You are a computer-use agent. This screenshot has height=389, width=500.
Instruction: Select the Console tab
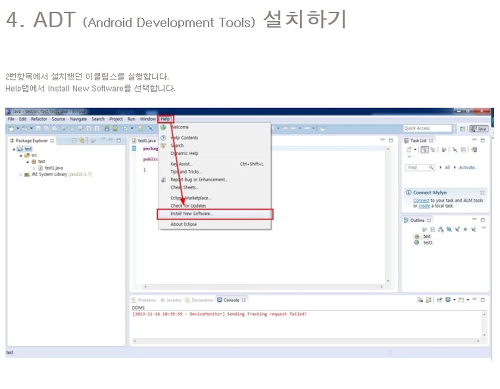231,300
